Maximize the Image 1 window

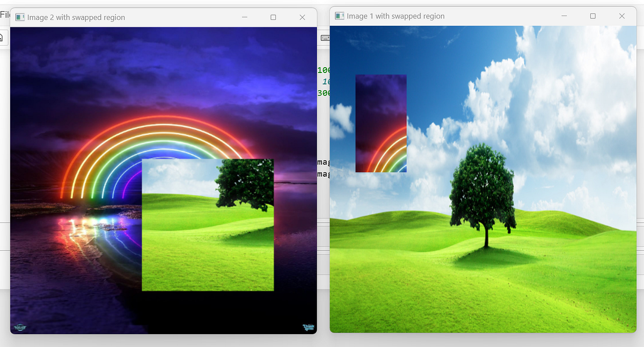pyautogui.click(x=592, y=16)
